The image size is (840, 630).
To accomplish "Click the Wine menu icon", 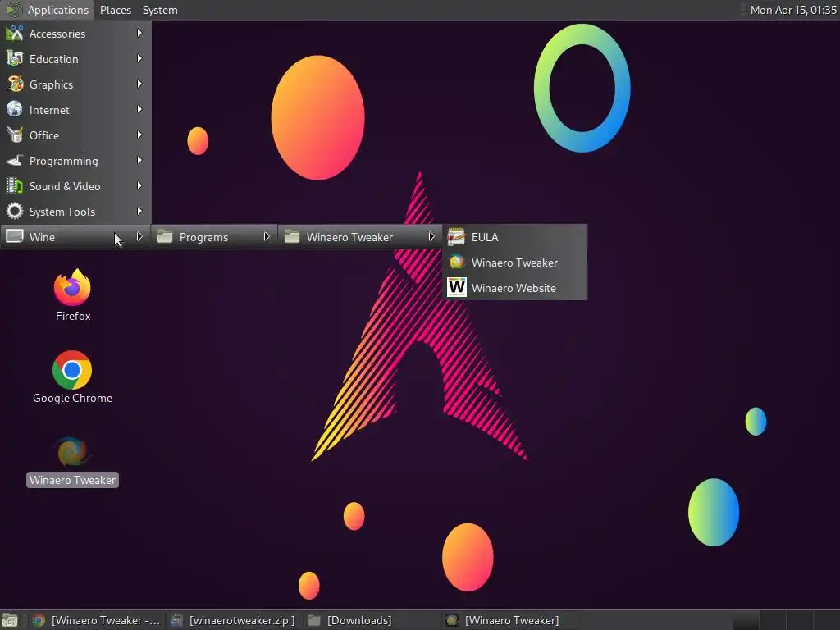I will (15, 236).
